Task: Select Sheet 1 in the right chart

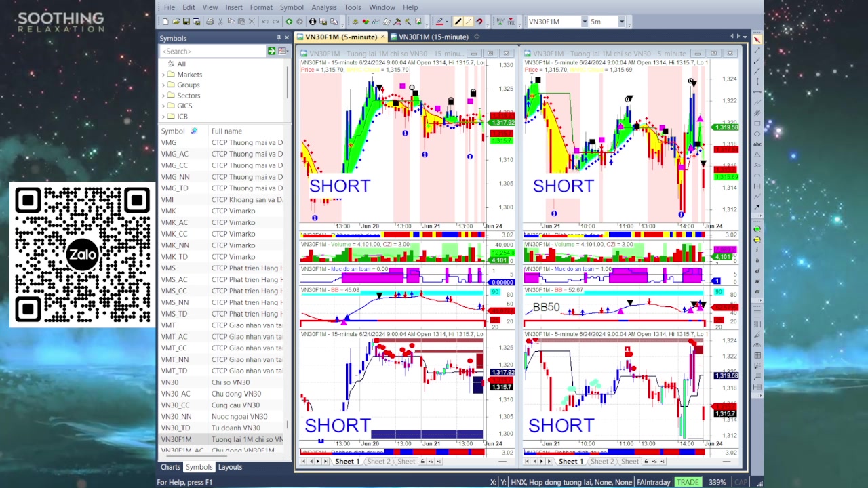Action: click(x=571, y=462)
